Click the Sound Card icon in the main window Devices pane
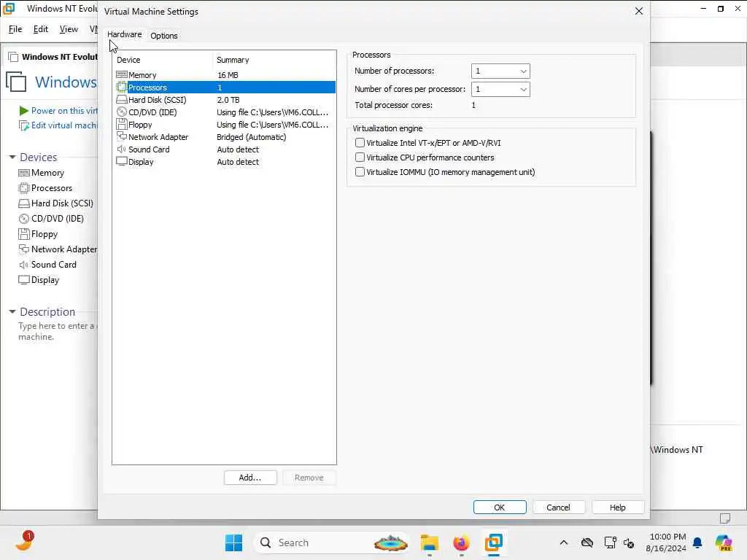The width and height of the screenshot is (747, 560). 24,265
